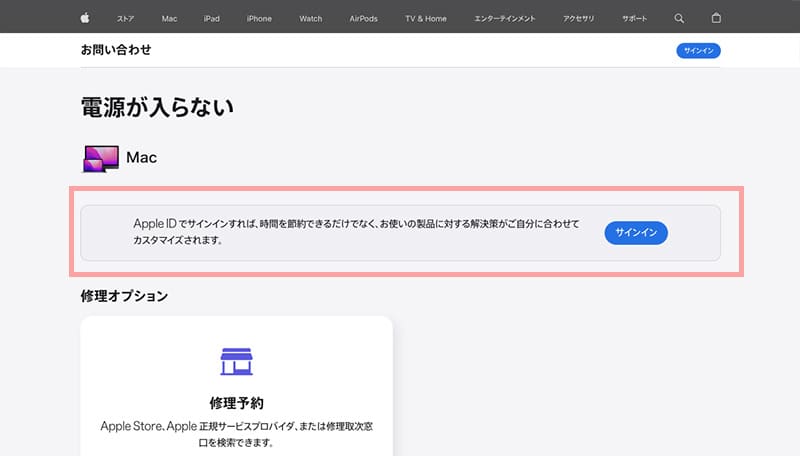Click the Apple ID sign-in banner message
The height and width of the screenshot is (456, 800).
point(356,232)
